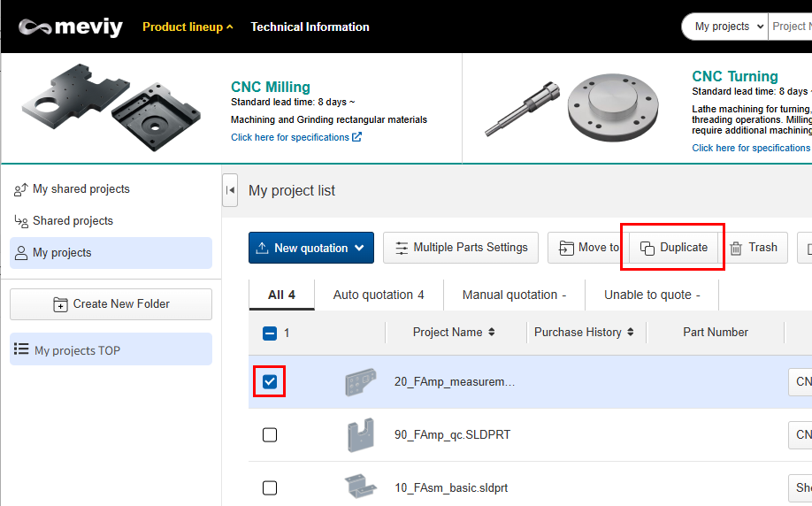Uncheck the 20_FAmp_measurement project checkbox
Viewport: 812px width, 506px height.
(270, 382)
